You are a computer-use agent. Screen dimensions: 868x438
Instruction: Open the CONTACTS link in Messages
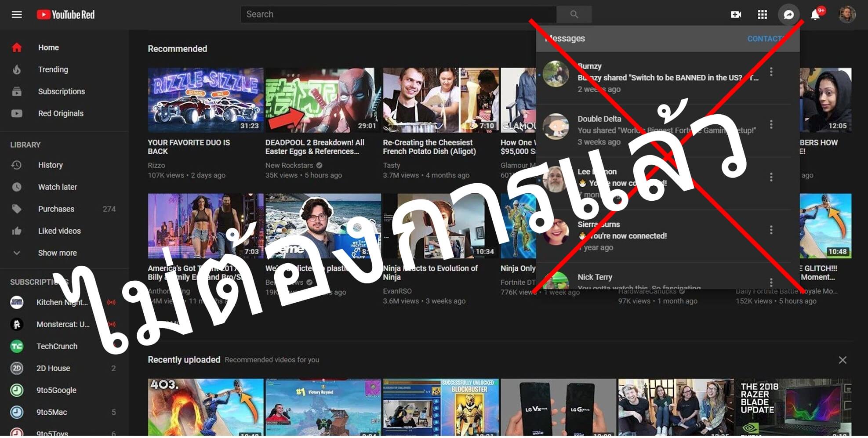point(767,39)
